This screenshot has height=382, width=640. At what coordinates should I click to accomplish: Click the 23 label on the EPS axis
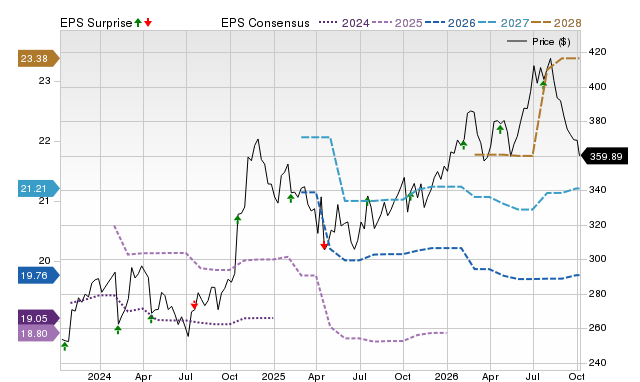tap(44, 81)
